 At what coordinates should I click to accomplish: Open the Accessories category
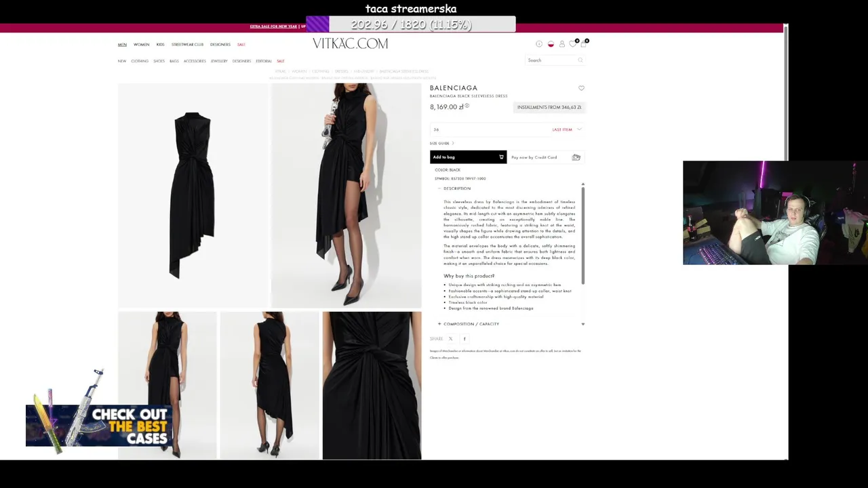pos(195,61)
